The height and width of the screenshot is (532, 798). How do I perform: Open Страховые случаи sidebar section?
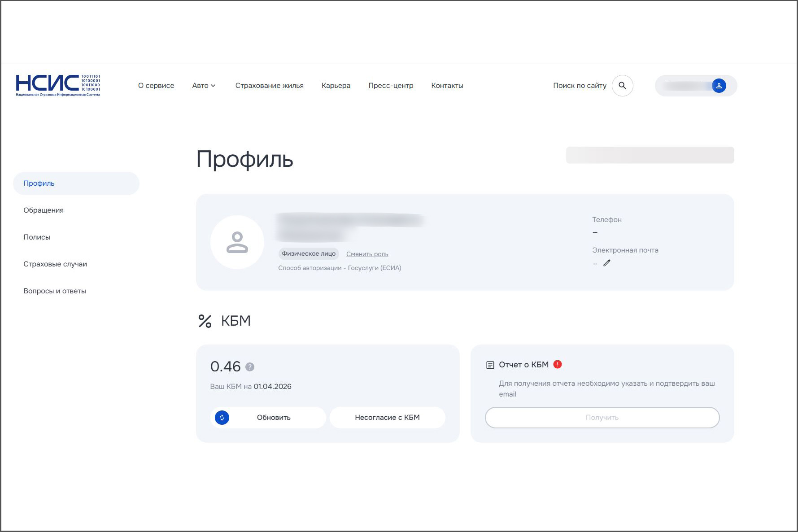point(55,264)
